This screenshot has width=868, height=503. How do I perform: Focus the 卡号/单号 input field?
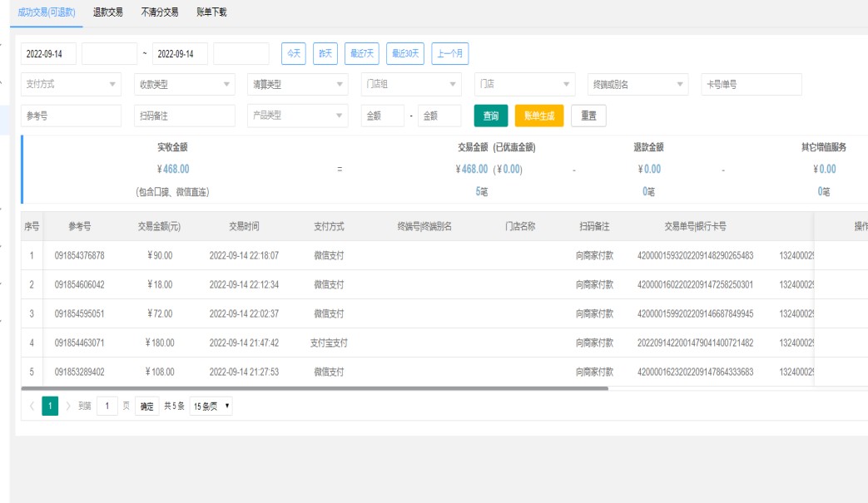point(751,84)
